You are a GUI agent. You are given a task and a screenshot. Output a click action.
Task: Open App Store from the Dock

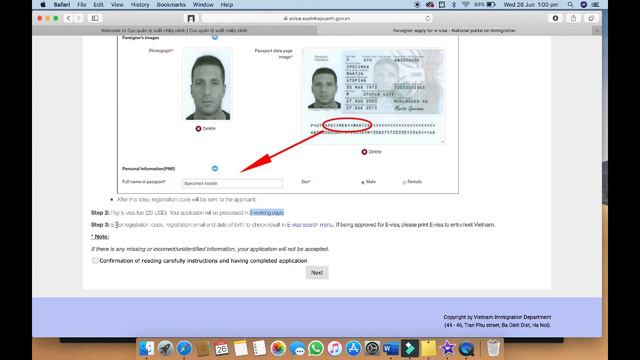tap(353, 349)
